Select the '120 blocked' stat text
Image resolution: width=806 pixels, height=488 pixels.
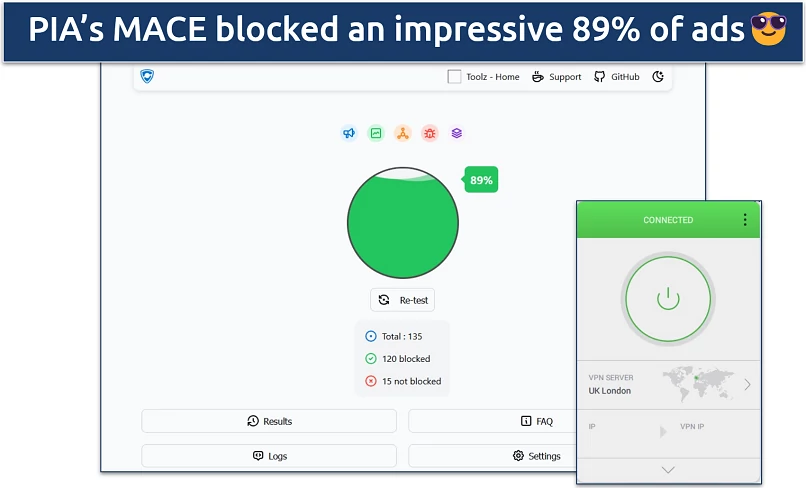point(406,359)
